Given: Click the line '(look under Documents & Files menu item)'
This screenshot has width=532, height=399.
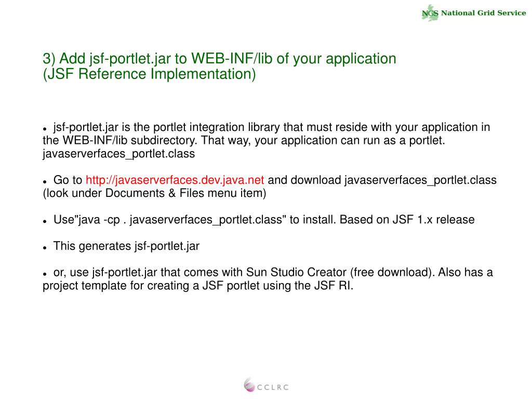Looking at the screenshot, I should pyautogui.click(x=154, y=193).
